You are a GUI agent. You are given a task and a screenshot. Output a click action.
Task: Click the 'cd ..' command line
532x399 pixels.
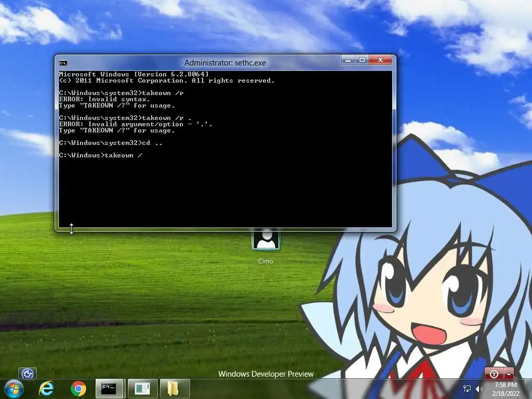[x=111, y=143]
